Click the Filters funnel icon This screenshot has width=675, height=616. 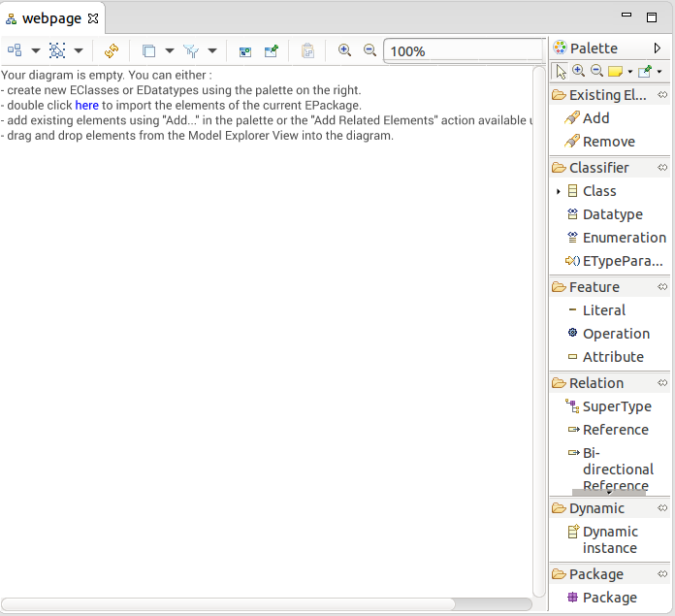[191, 50]
